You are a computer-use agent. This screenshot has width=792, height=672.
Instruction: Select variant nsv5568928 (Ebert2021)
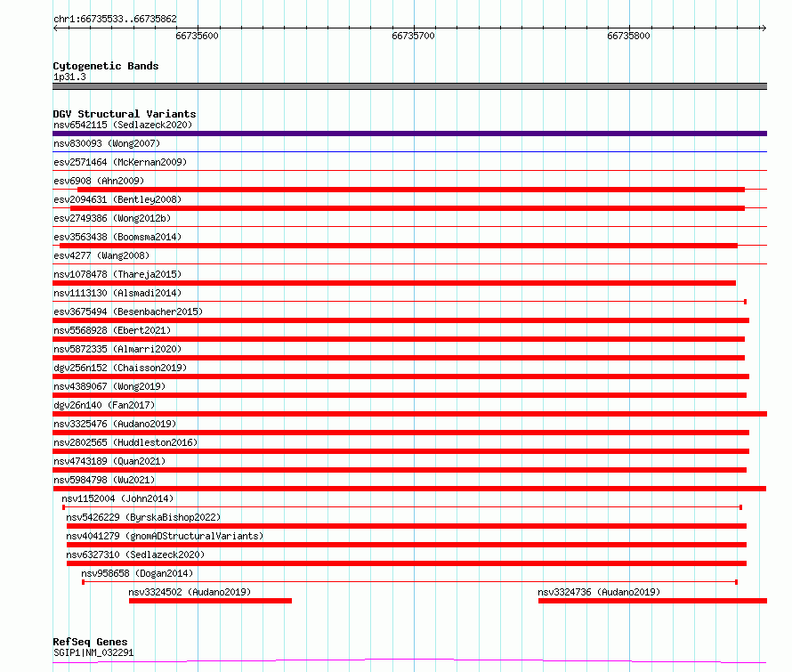click(x=112, y=330)
